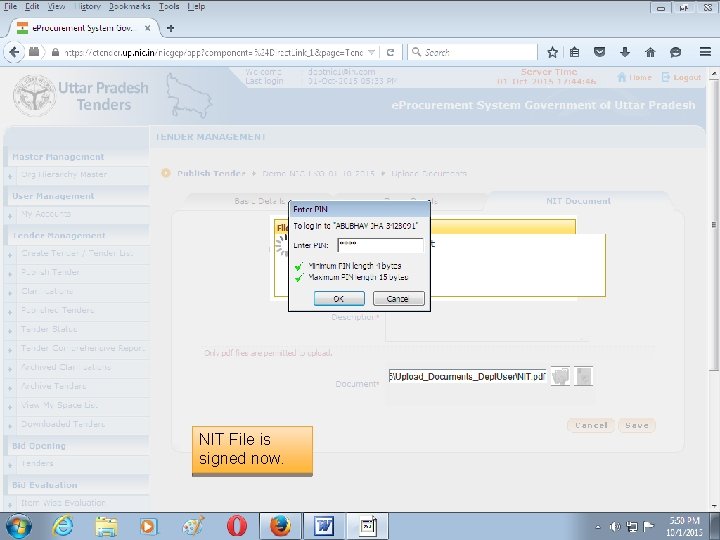Show bookmarks list icon
The height and width of the screenshot is (540, 720).
click(x=574, y=52)
